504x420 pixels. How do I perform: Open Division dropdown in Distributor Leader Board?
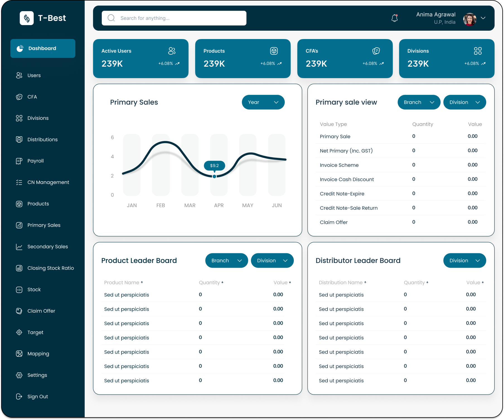click(464, 260)
